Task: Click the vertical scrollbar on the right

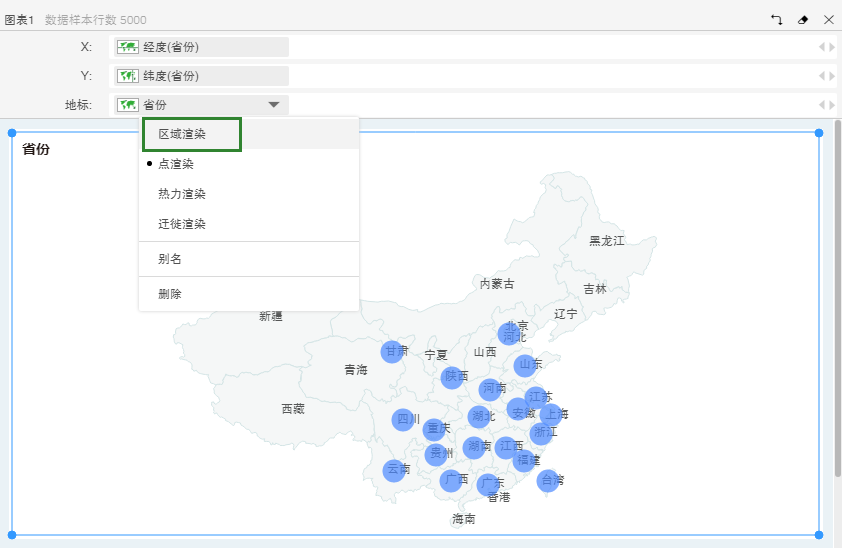Action: pos(838,298)
